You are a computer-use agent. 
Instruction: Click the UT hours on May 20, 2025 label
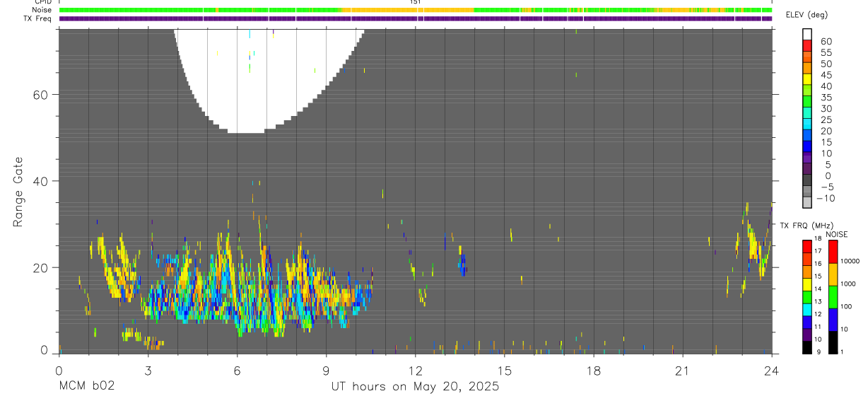[415, 386]
